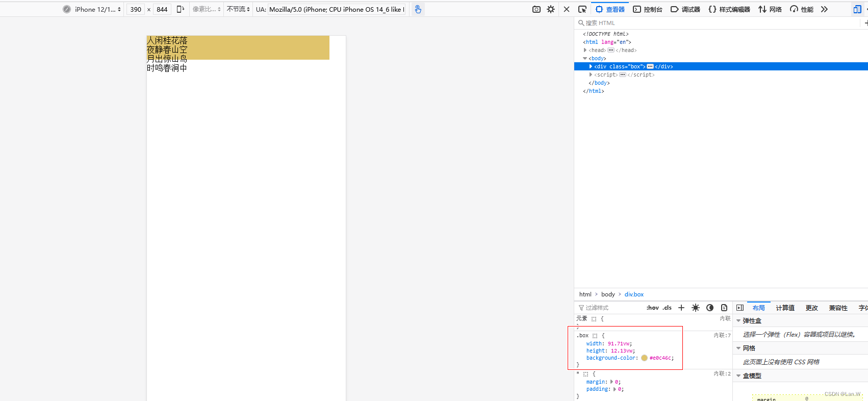
Task: Click the height value 12.13vw
Action: pyautogui.click(x=622, y=351)
